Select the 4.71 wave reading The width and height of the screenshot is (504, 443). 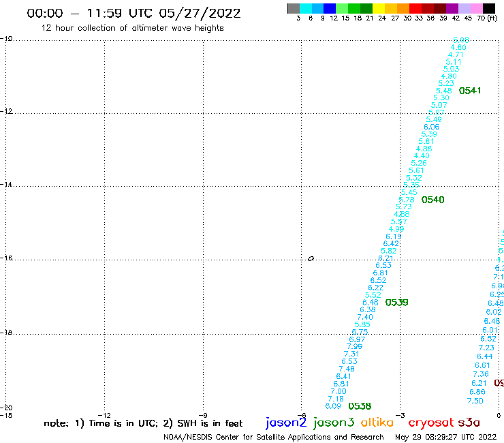pos(456,55)
